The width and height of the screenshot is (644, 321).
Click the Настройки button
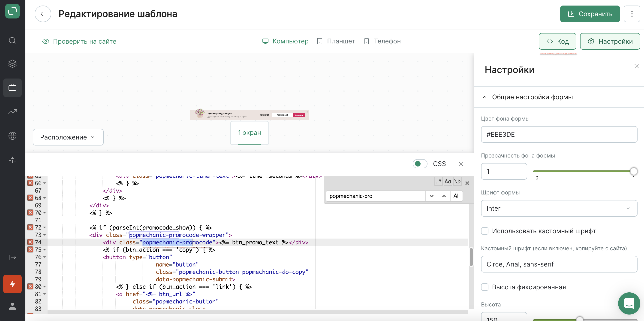(610, 41)
